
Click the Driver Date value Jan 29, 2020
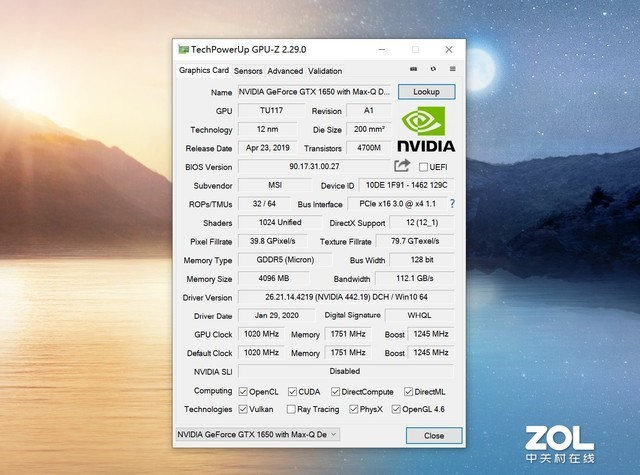(276, 315)
